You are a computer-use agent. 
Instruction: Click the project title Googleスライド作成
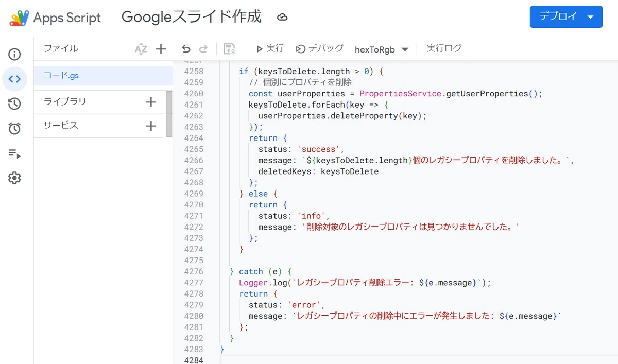(192, 18)
